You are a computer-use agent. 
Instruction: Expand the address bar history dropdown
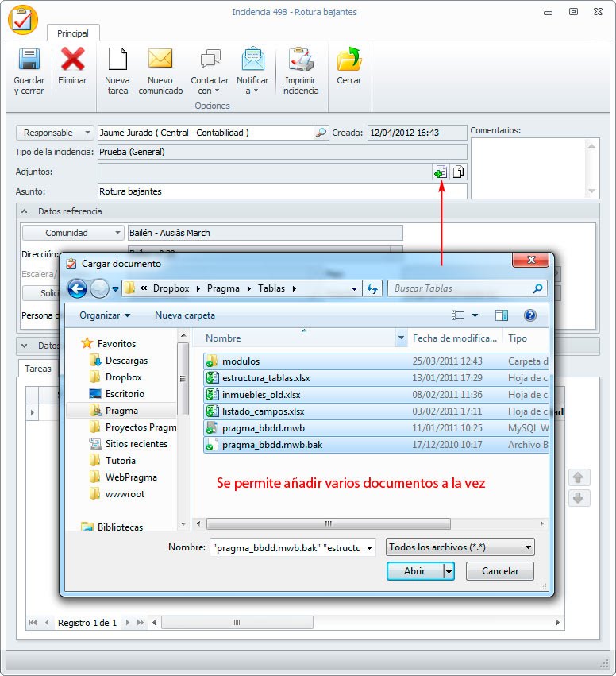coord(354,289)
